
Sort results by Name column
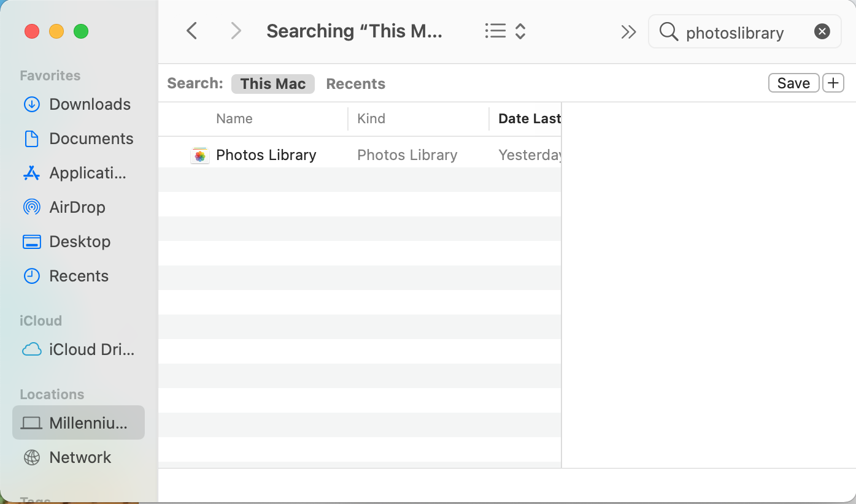pyautogui.click(x=234, y=119)
